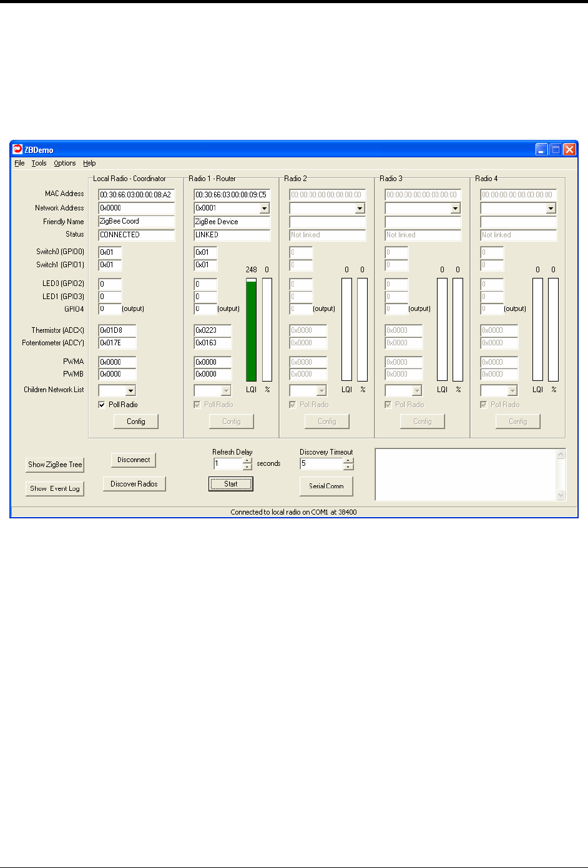Open the Options menu

click(65, 163)
